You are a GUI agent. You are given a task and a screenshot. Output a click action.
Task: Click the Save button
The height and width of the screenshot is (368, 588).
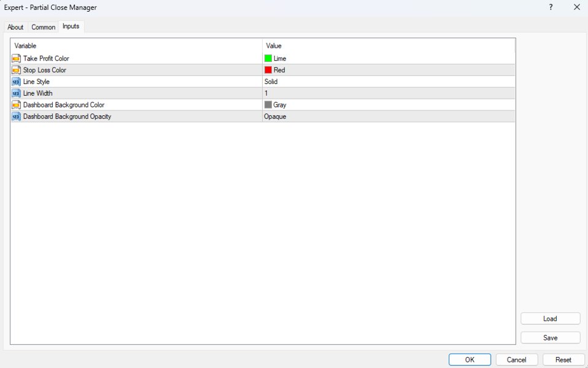pos(550,337)
